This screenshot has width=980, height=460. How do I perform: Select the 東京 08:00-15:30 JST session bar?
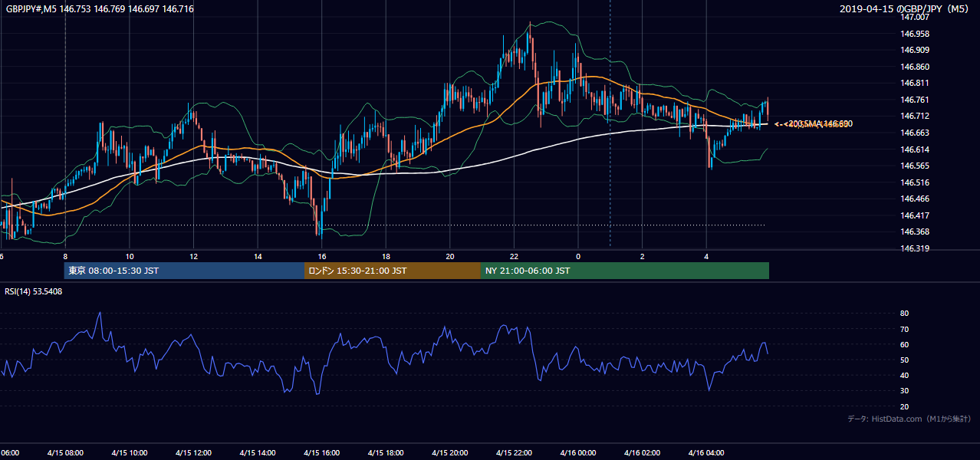click(x=184, y=271)
